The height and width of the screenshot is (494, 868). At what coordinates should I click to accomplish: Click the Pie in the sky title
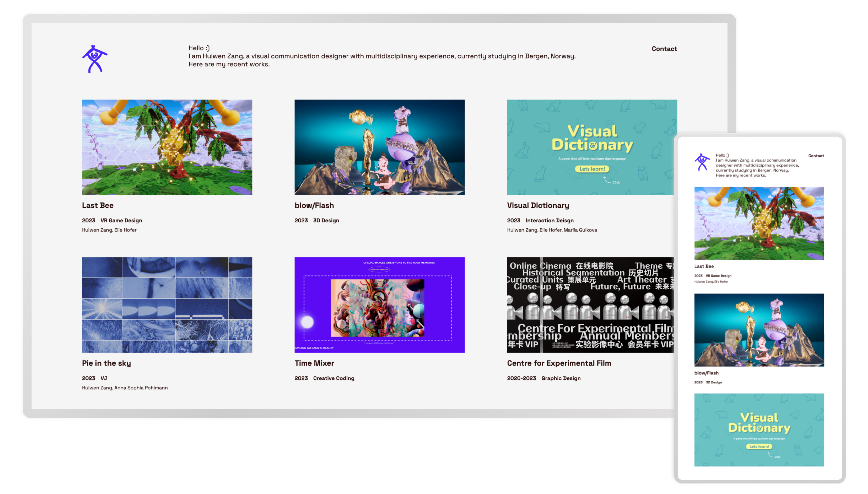[x=106, y=363]
